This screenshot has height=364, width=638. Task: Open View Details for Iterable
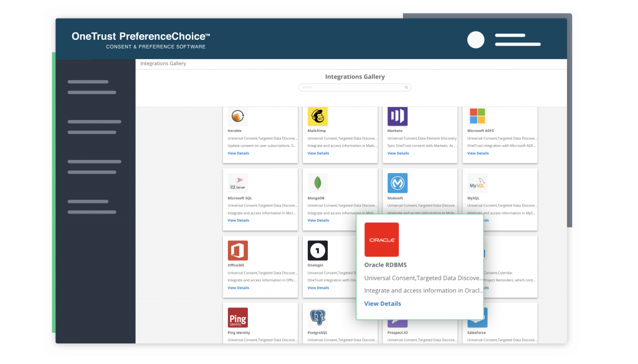coord(239,153)
